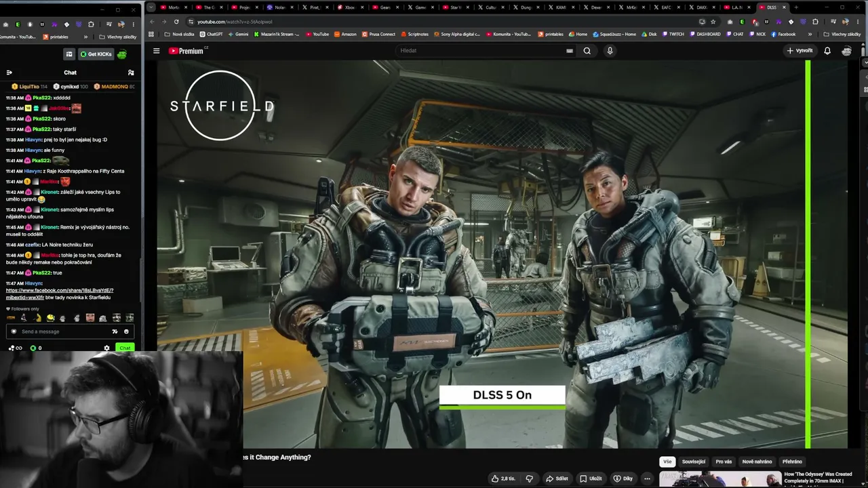Open the TWITCH bookmark
This screenshot has height=488, width=868.
click(673, 34)
